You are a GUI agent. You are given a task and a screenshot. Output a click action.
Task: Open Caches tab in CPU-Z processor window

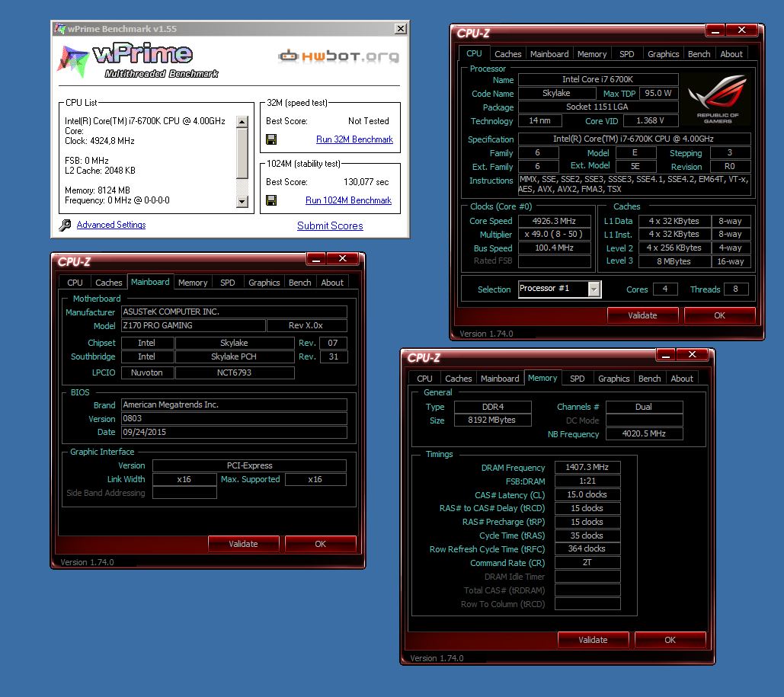[x=508, y=54]
